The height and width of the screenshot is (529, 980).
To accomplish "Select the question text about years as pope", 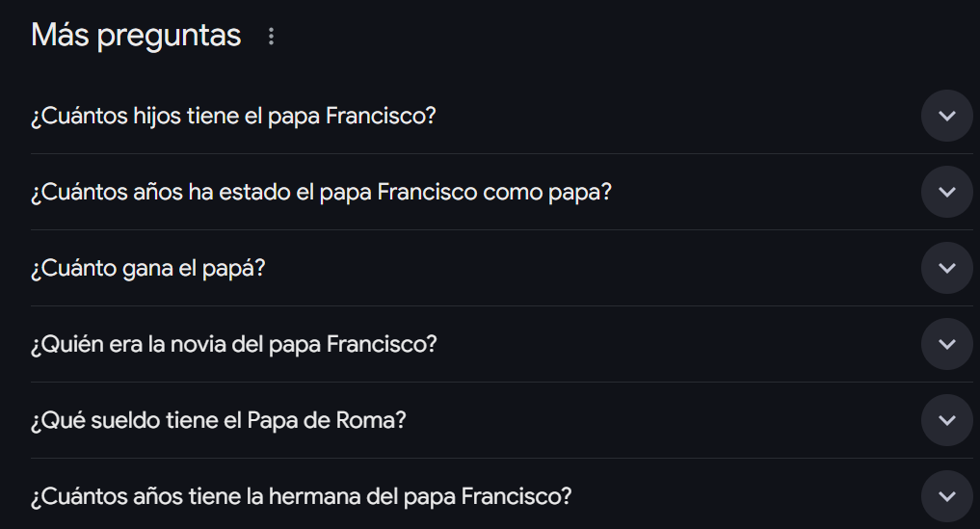I will pos(321,192).
